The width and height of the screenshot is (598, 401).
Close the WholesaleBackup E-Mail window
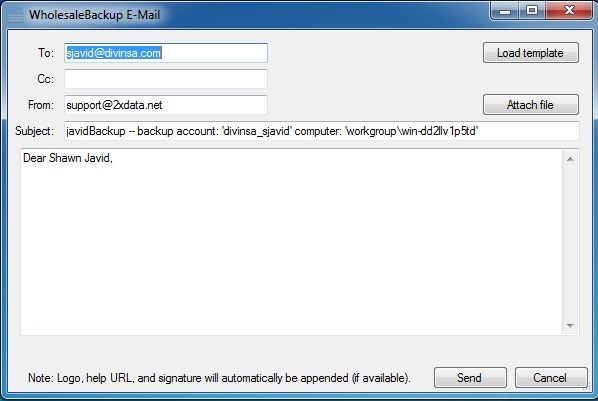pyautogui.click(x=569, y=10)
